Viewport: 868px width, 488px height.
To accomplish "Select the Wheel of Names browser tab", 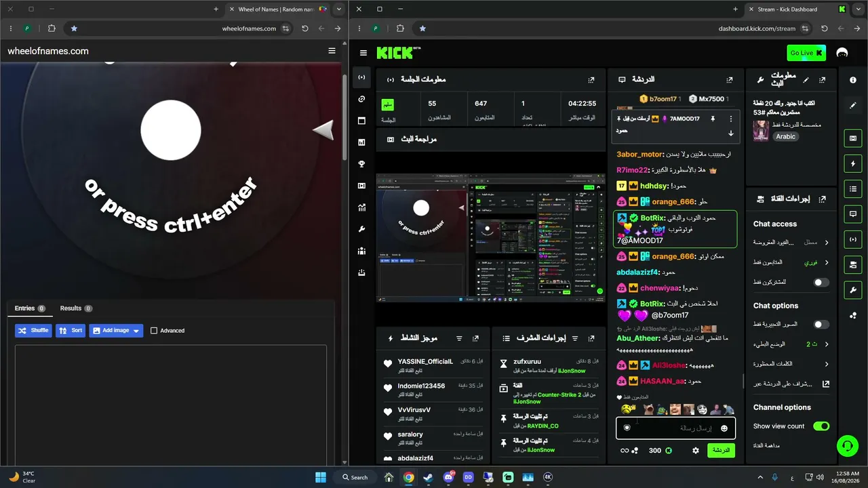I will point(278,9).
